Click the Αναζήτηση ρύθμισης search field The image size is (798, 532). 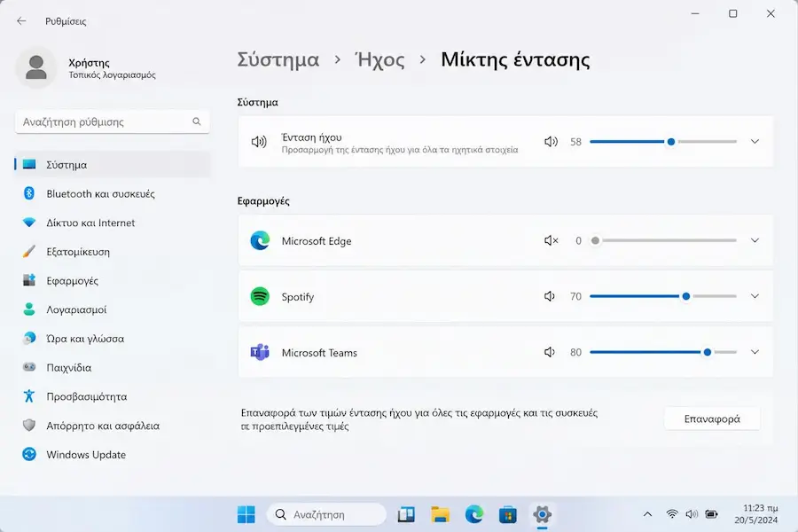pos(113,121)
